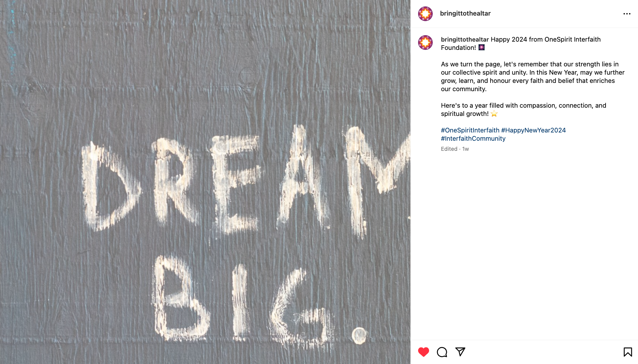Image resolution: width=638 pixels, height=364 pixels.
Task: Open the #InterfaithCommunity hashtag
Action: click(473, 139)
